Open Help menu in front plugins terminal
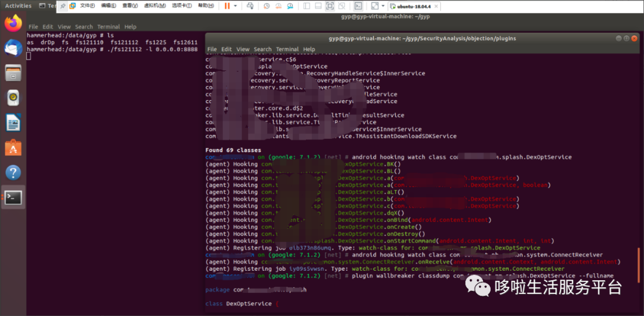 [309, 49]
